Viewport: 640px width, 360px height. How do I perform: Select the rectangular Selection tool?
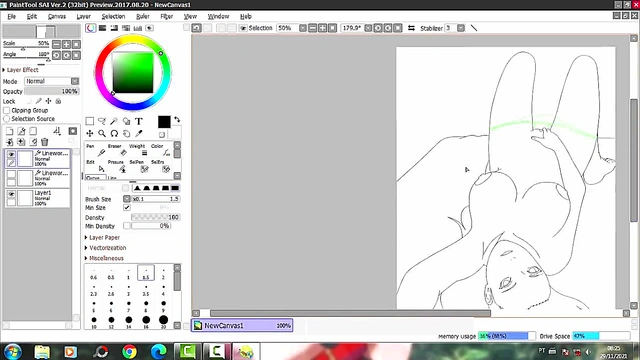point(90,121)
